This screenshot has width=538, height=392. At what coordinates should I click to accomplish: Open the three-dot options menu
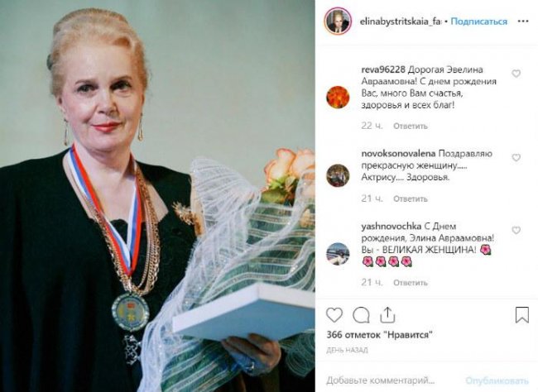tap(523, 22)
